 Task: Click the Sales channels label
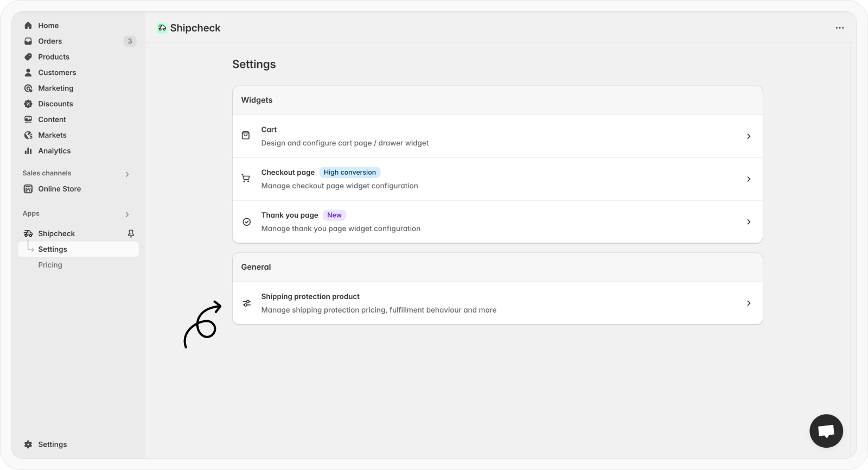click(47, 174)
